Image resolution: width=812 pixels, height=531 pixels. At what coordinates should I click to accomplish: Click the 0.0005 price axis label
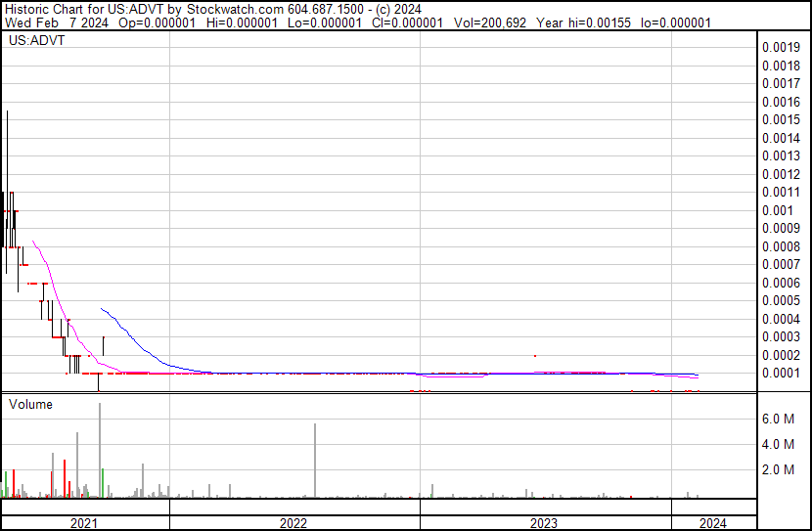click(x=780, y=300)
